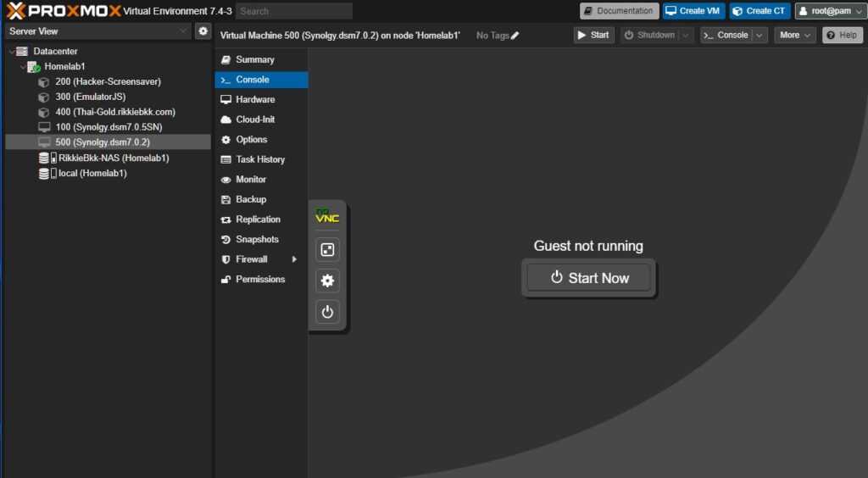Expand the Firewall submenu arrow

click(x=294, y=259)
